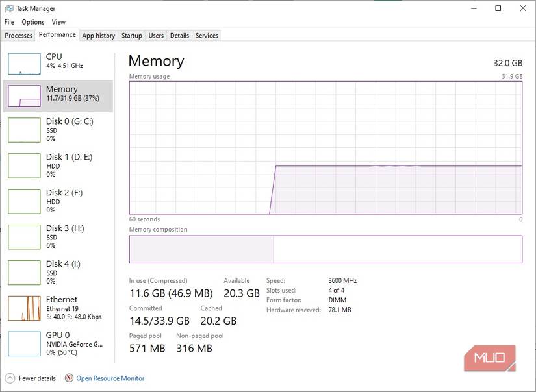This screenshot has height=392, width=536.
Task: Select the Disk 1 (D: E:) graph icon
Action: click(x=24, y=165)
